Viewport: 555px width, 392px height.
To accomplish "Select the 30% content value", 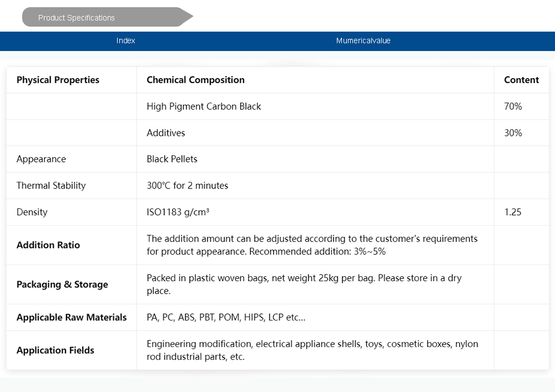I will 513,133.
